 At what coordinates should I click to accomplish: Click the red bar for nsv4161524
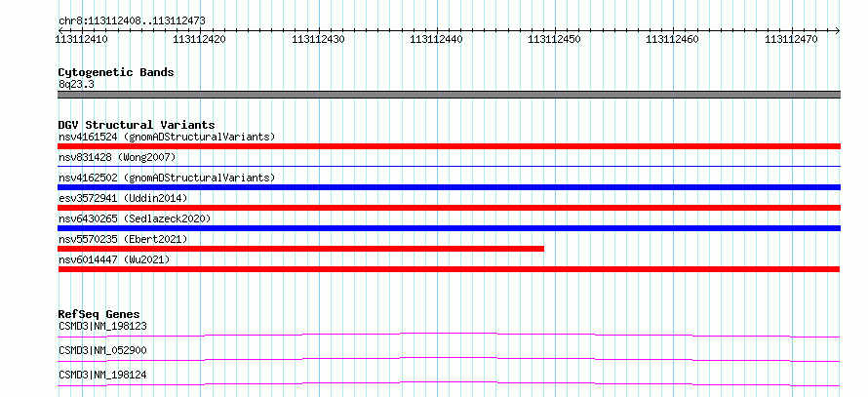[x=449, y=146]
